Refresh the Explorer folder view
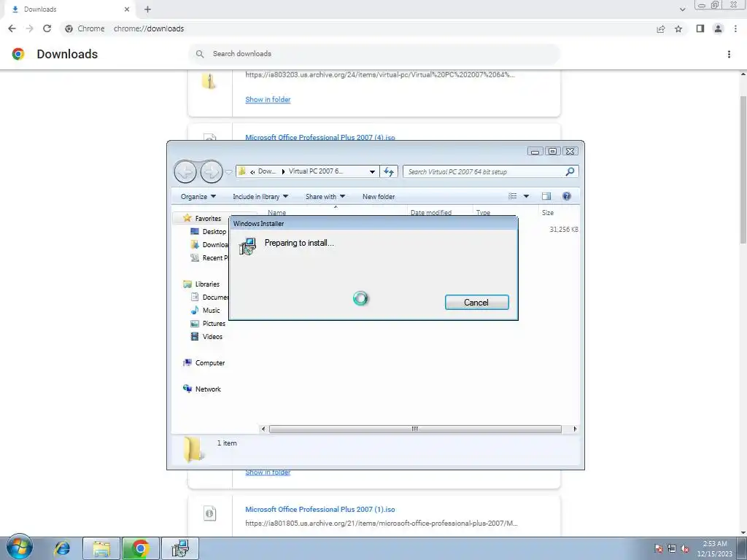 (389, 171)
